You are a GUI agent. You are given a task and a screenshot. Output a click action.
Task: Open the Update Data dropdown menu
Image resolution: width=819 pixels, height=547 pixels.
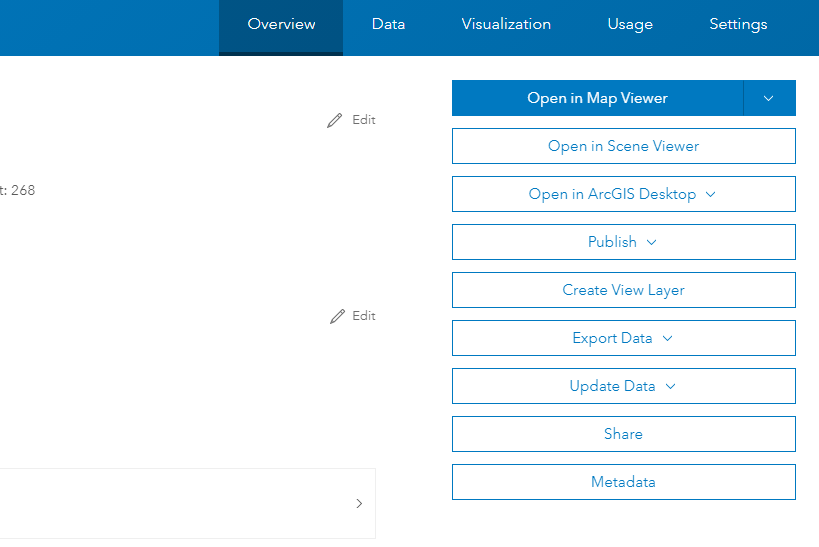(671, 386)
